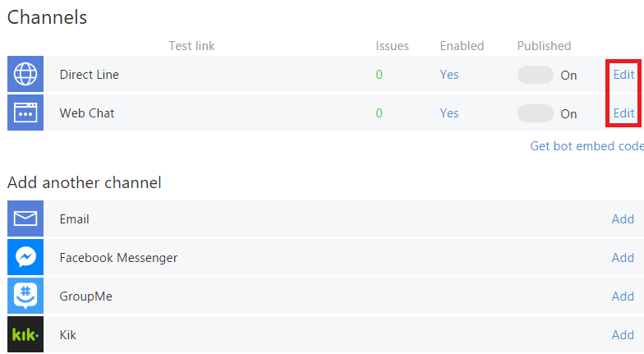The height and width of the screenshot is (354, 644).
Task: Click the Direct Line globe icon
Action: click(x=25, y=74)
